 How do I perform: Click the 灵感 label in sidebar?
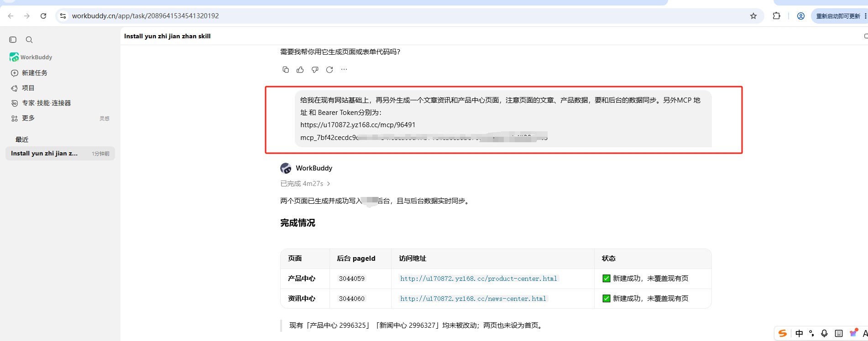[x=105, y=119]
